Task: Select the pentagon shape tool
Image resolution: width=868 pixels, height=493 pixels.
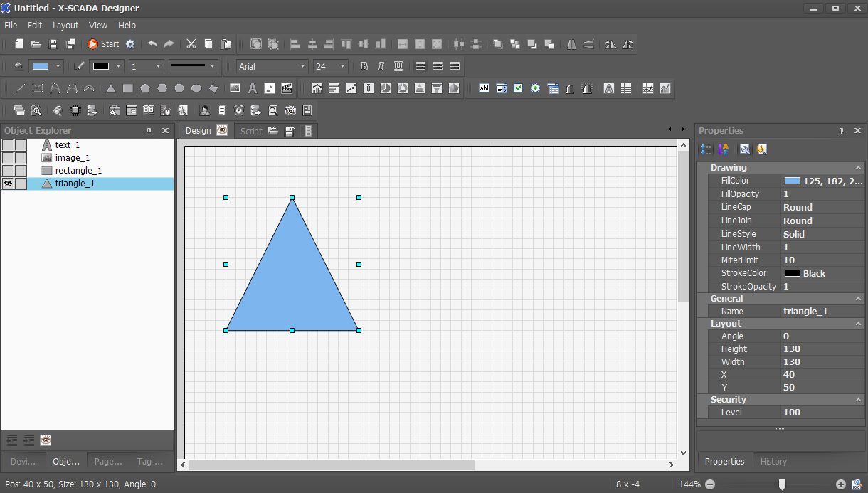Action: 145,88
